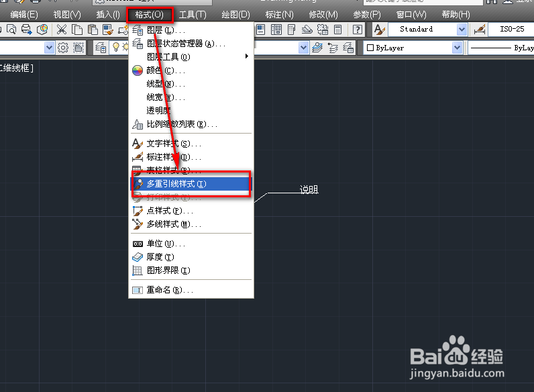Open the DesignCenter grid icon

pyautogui.click(x=276, y=30)
